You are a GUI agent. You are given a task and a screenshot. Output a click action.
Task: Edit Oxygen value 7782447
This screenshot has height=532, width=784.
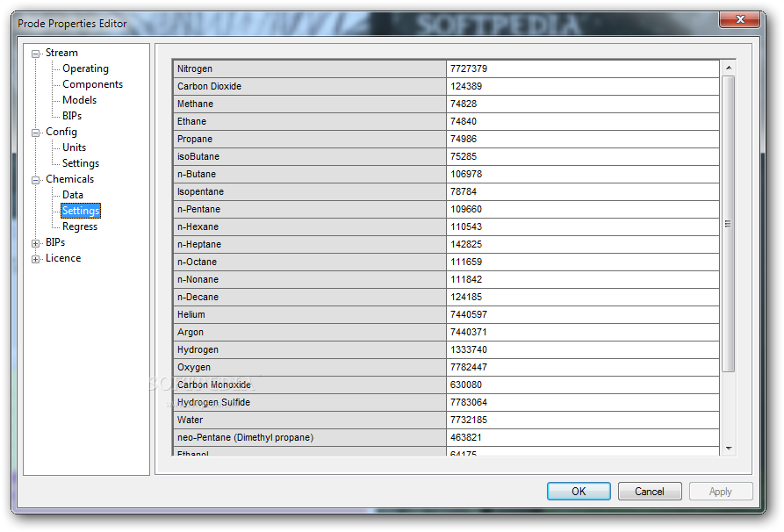[582, 367]
